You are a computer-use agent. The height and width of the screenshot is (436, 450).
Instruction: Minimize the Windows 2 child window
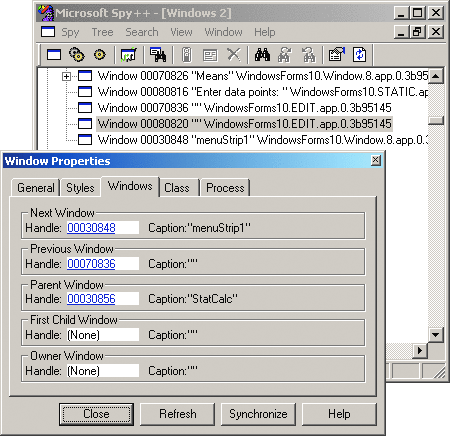coord(401,32)
